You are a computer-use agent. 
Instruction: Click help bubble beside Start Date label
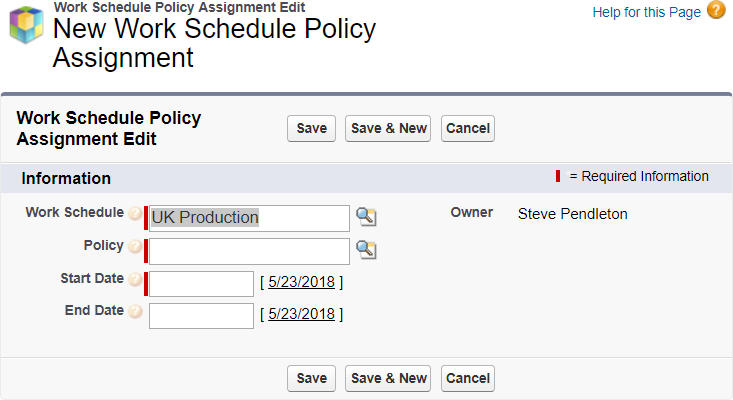coord(135,279)
